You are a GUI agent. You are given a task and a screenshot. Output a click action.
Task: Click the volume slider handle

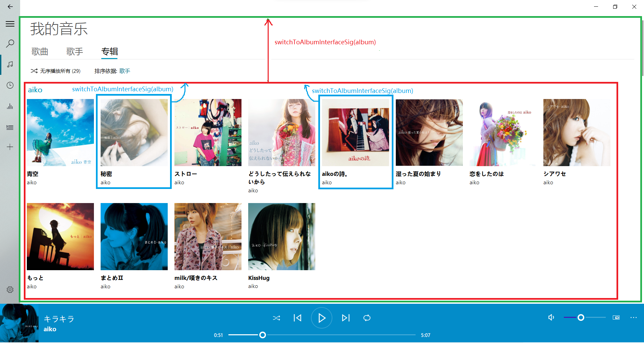click(581, 317)
